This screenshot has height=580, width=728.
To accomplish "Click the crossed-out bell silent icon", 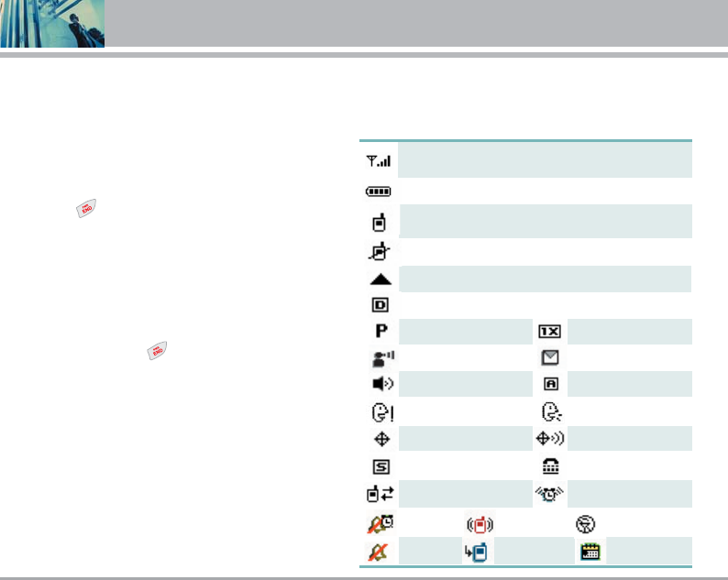I will pos(378,553).
